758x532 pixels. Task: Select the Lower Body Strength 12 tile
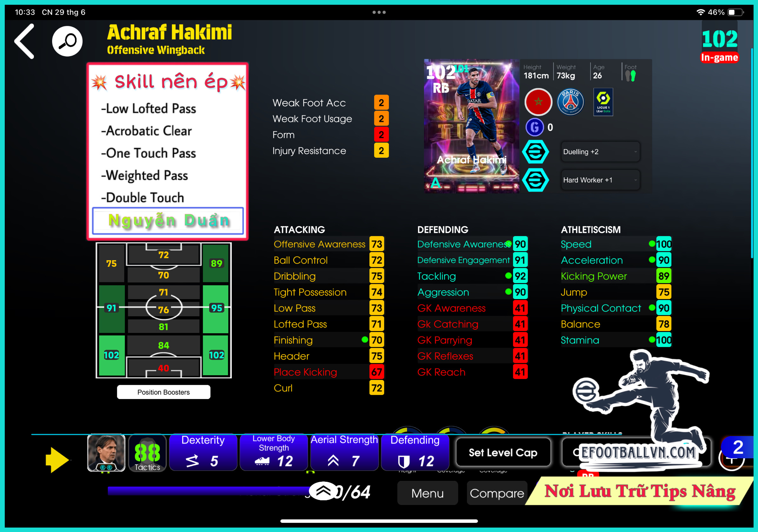(274, 452)
